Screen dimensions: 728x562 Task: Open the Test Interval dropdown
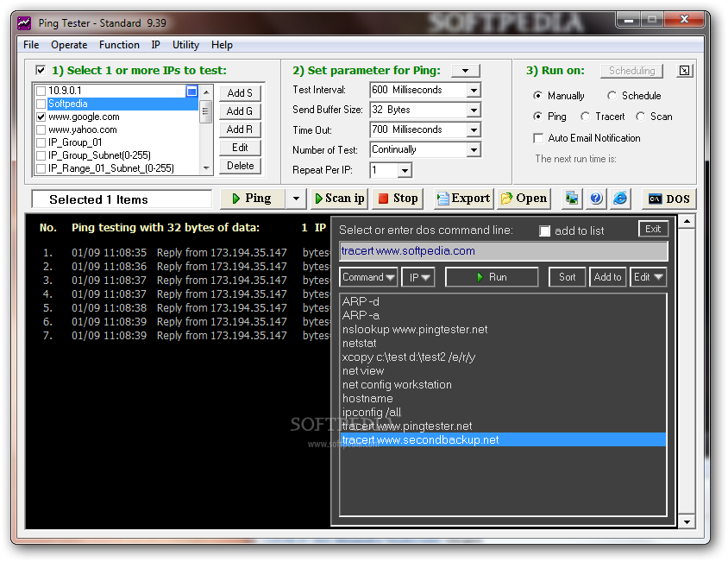pos(474,90)
